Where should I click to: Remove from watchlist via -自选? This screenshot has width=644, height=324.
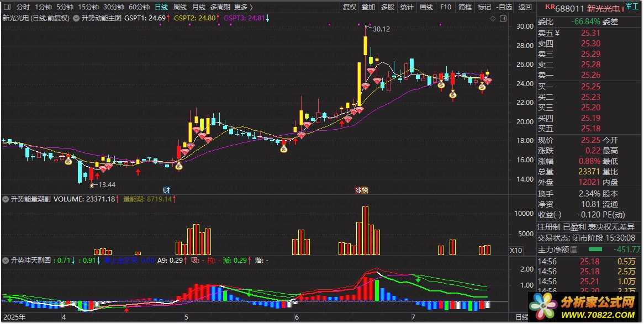(504, 7)
